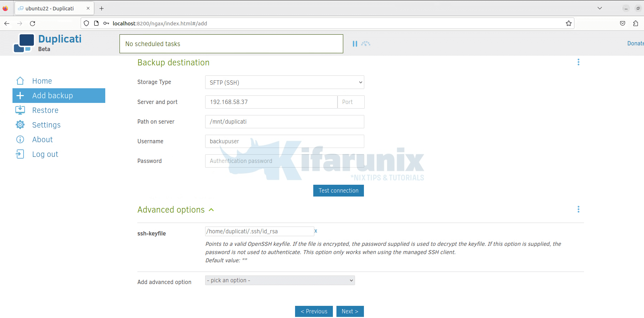Open 'pick an option' advanced dropdown
Screen dimensions: 644x318
(x=280, y=280)
